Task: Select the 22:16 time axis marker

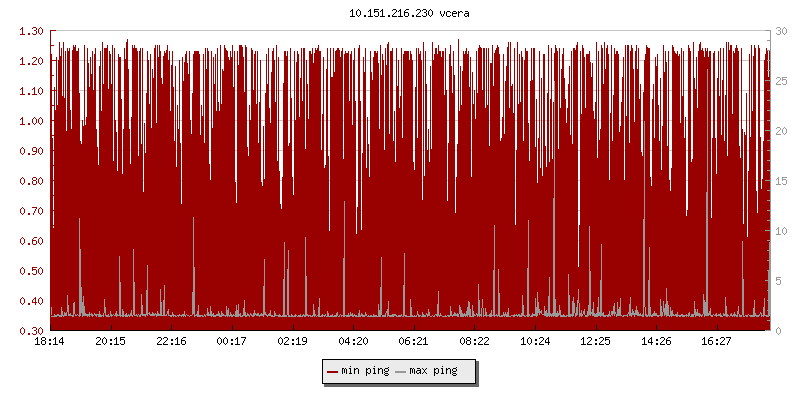Action: tap(171, 342)
